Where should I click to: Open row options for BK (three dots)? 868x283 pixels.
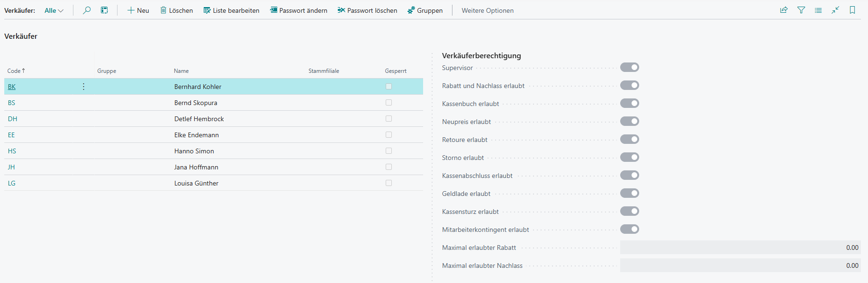coord(83,87)
